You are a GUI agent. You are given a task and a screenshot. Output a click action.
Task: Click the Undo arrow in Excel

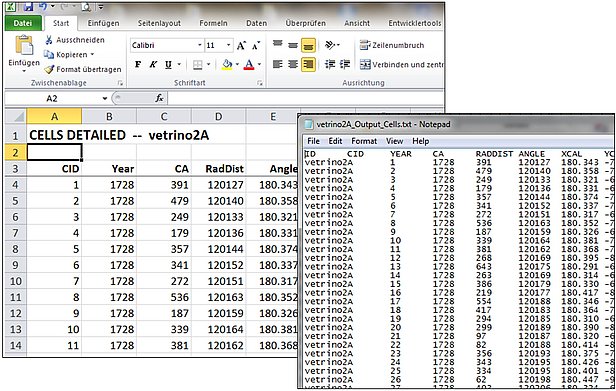pos(42,7)
